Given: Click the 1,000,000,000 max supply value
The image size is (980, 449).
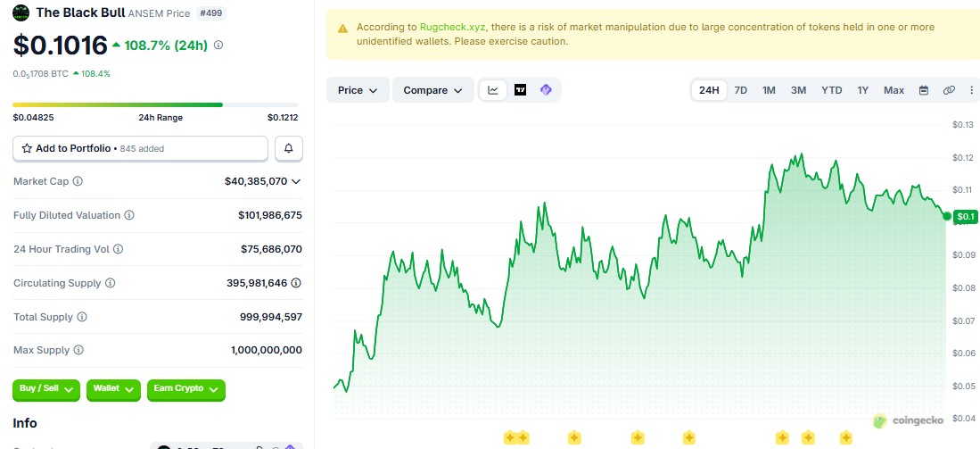Looking at the screenshot, I should (x=267, y=350).
